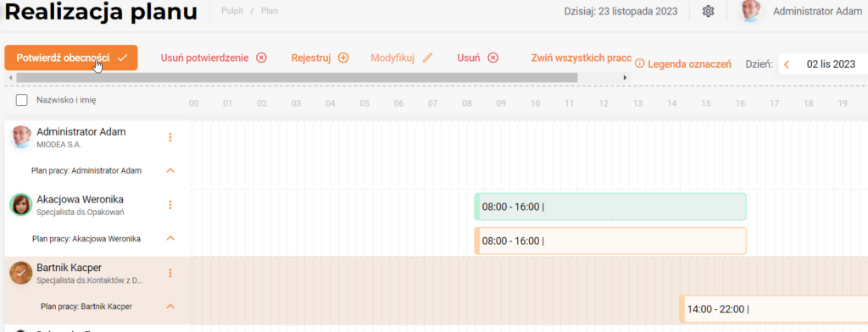Collapse Plan pracy: Akacjowa Weronika chevron
The image size is (868, 332).
(170, 239)
